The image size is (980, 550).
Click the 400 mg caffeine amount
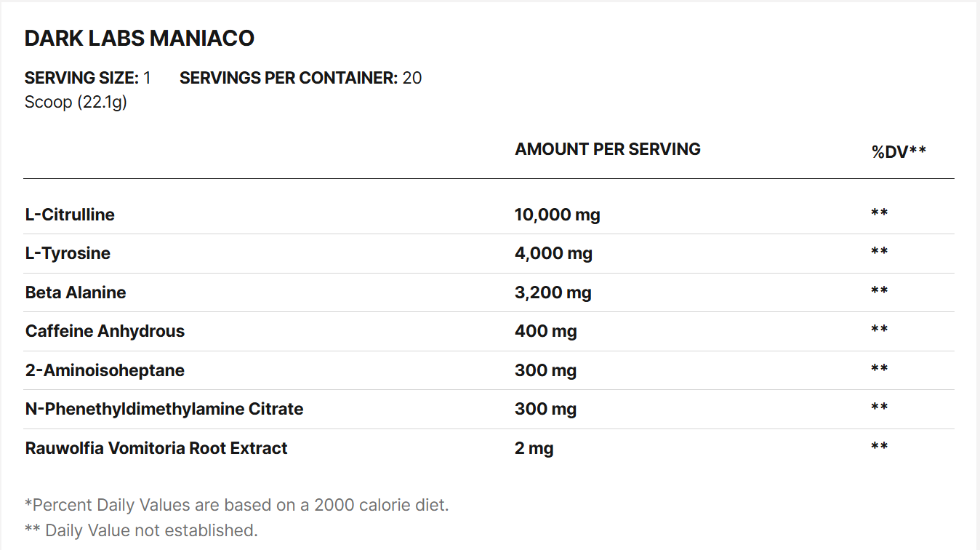point(545,331)
